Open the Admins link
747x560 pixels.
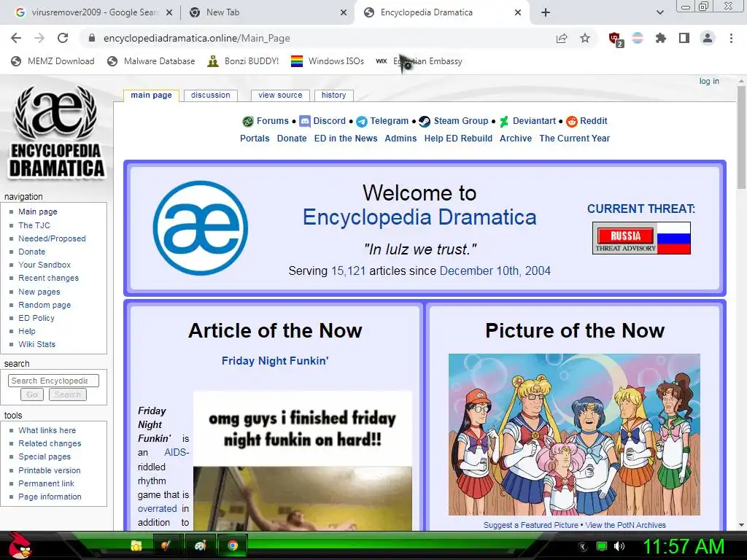pyautogui.click(x=400, y=138)
